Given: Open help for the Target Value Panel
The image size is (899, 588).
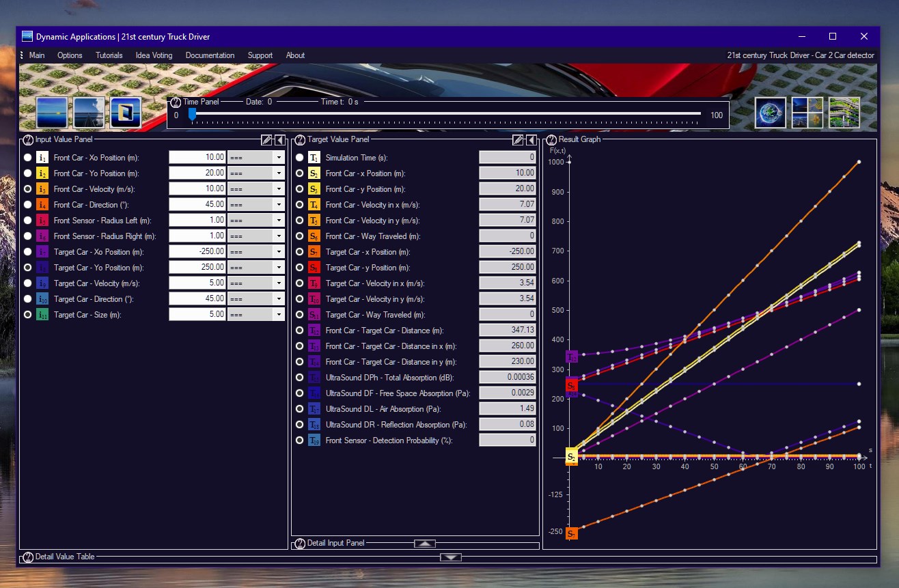Looking at the screenshot, I should 300,140.
